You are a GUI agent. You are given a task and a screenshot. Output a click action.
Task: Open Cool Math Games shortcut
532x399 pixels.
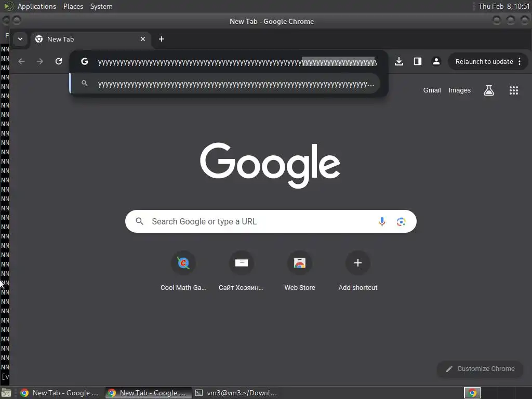click(x=183, y=271)
